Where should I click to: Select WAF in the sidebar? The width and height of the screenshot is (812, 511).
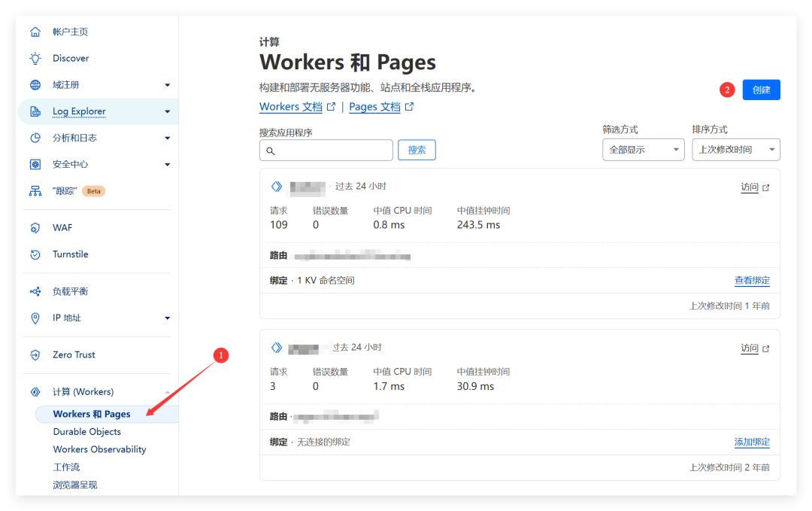coord(62,228)
